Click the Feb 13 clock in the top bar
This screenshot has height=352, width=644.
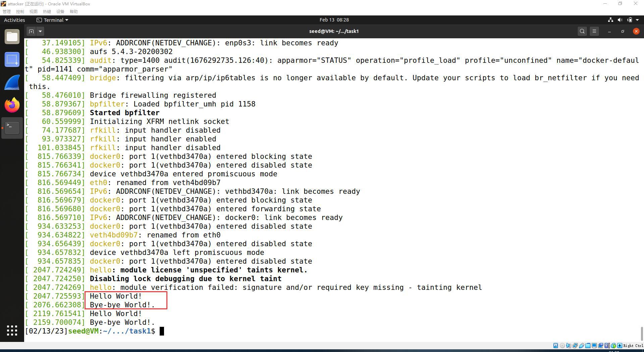coord(334,20)
